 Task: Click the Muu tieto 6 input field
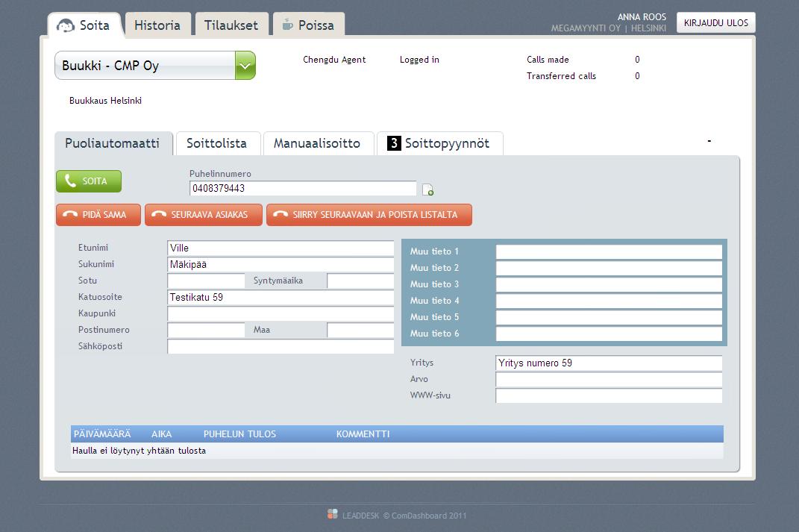[x=609, y=334]
